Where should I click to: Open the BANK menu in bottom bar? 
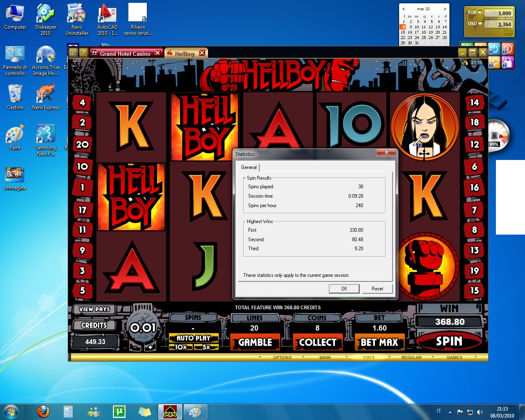pyautogui.click(x=325, y=358)
